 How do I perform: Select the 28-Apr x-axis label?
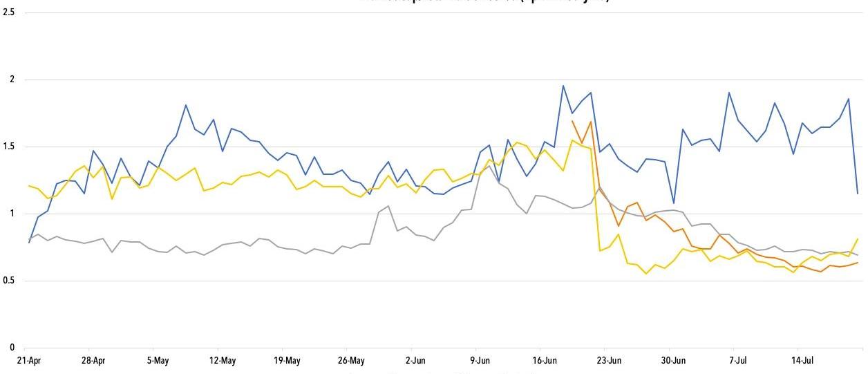(x=93, y=360)
